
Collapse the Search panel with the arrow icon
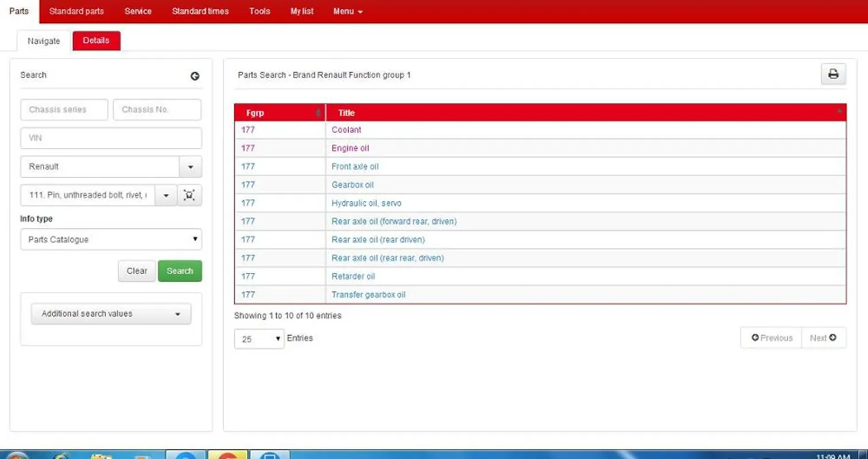coord(195,76)
